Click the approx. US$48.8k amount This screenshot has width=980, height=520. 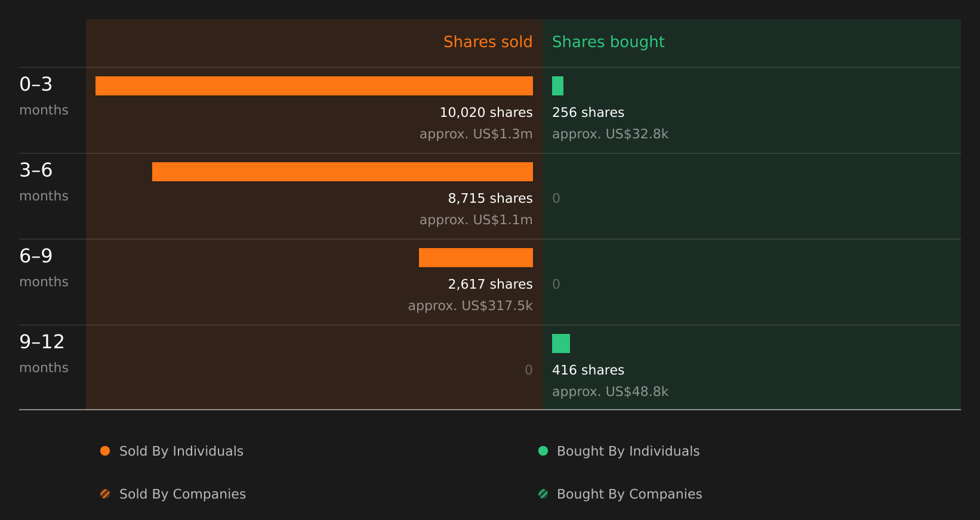(610, 392)
